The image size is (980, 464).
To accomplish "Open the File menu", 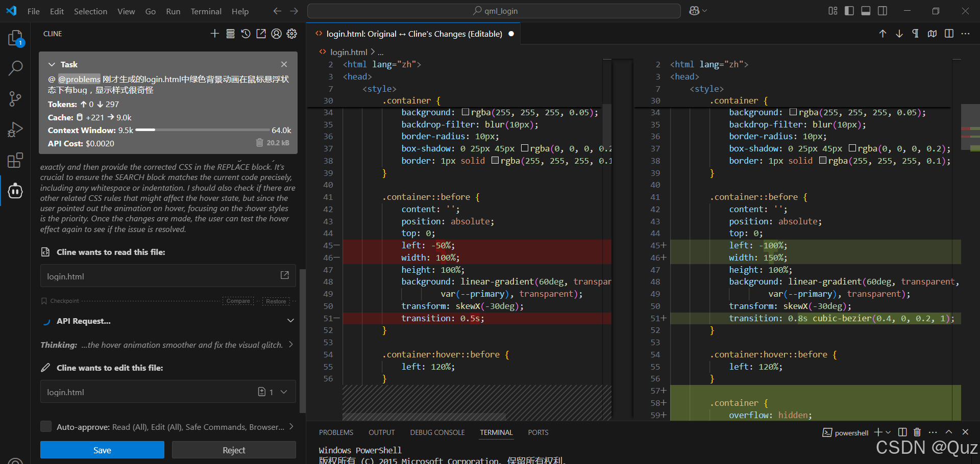I will click(34, 11).
